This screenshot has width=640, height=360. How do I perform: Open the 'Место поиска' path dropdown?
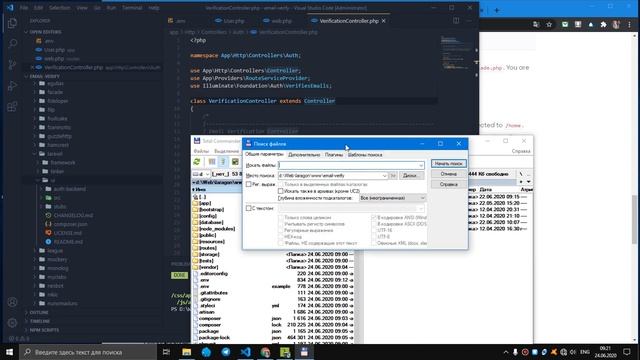click(x=384, y=176)
